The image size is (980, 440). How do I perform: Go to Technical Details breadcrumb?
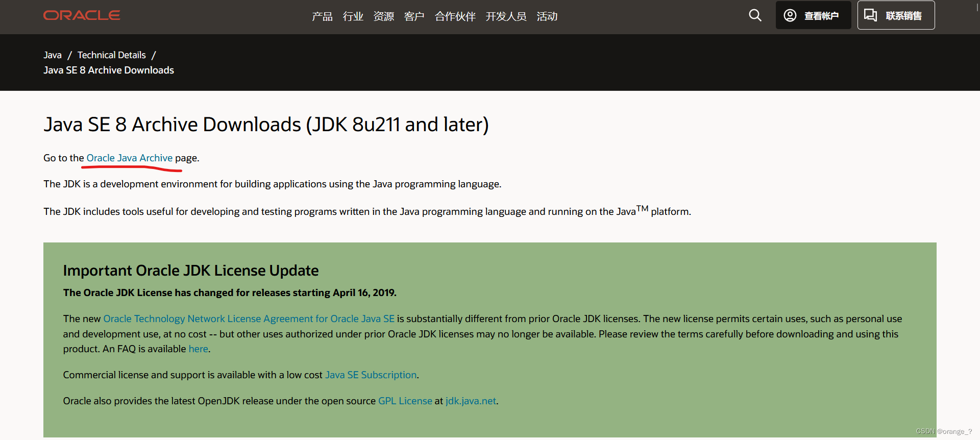[112, 55]
